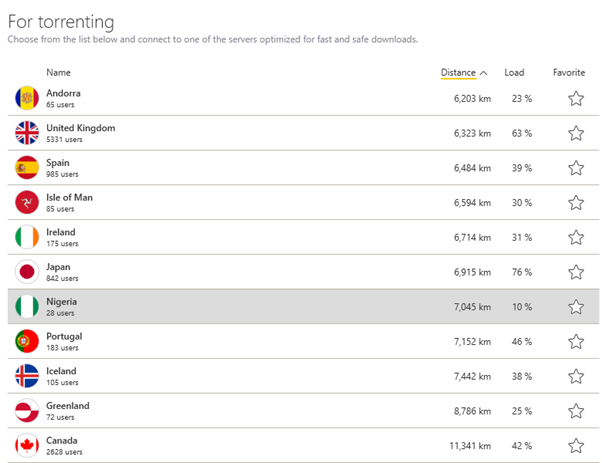This screenshot has width=602, height=463.
Task: Favorite the Andorra server star
Action: point(576,98)
